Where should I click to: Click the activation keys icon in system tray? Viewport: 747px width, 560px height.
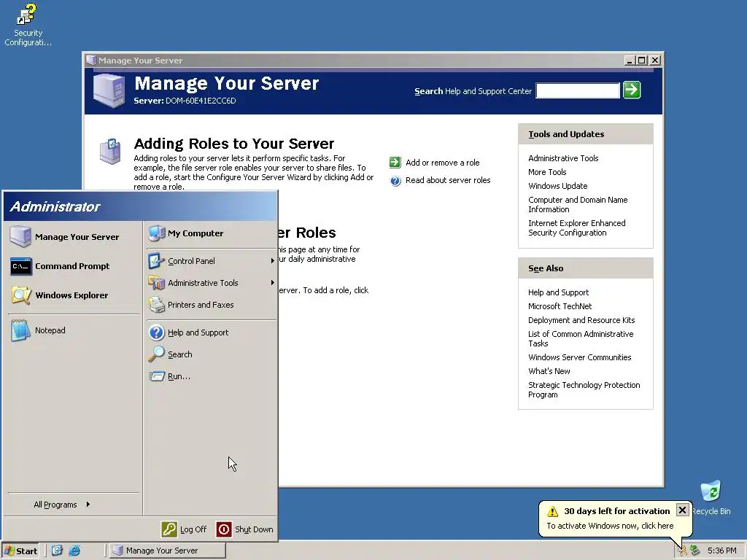683,551
